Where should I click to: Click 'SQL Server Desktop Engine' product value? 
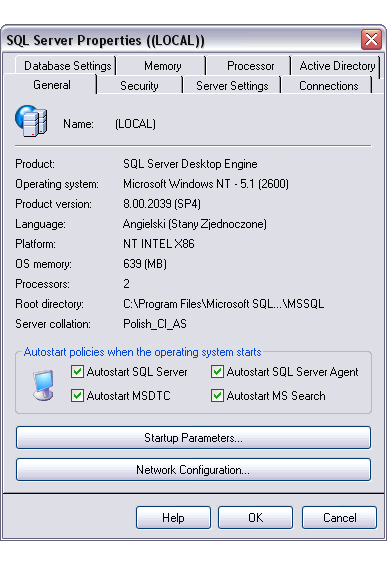point(190,164)
